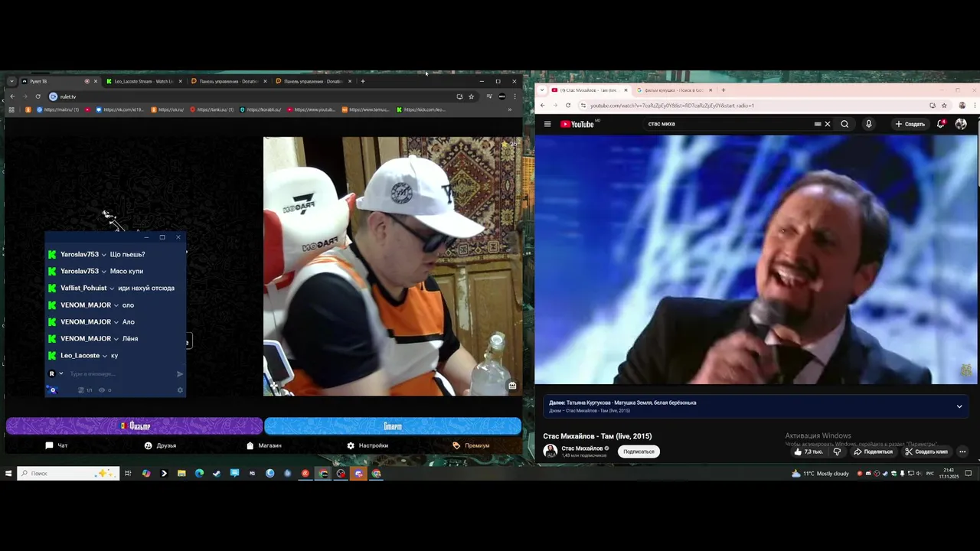980x551 pixels.
Task: Open the Чат section
Action: tap(57, 445)
